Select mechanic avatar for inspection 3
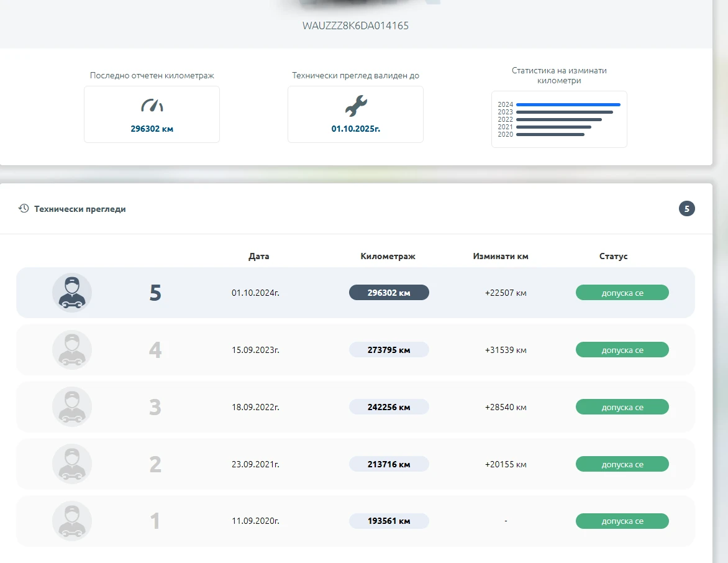The width and height of the screenshot is (728, 563). tap(72, 407)
